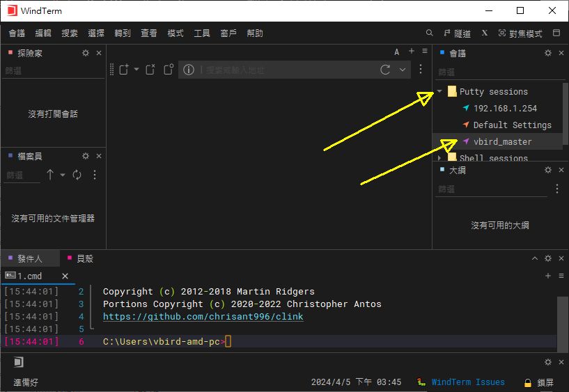This screenshot has height=392, width=569.
Task: Open the 探險家 panel settings gear
Action: [x=86, y=53]
